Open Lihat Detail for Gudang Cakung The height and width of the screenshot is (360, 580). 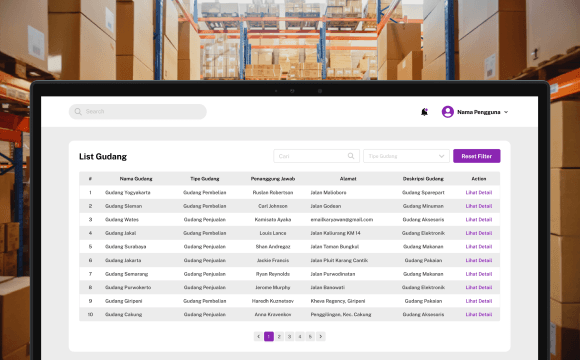pos(479,314)
